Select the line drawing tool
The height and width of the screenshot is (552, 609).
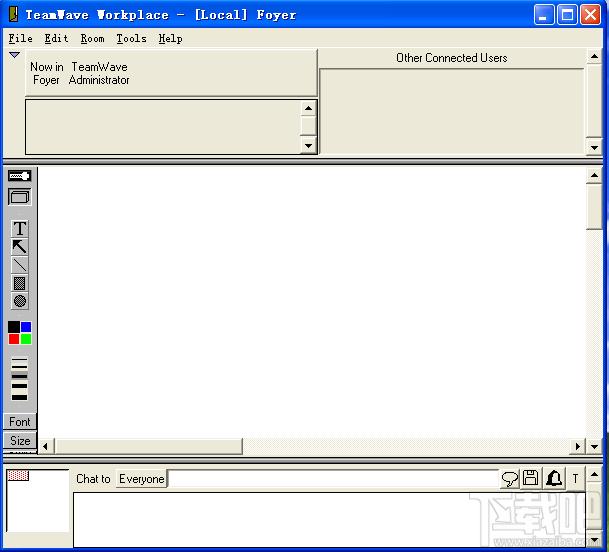(x=19, y=265)
